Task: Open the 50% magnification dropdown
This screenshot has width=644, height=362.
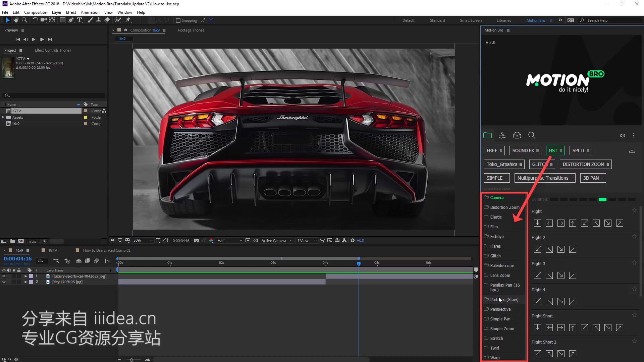Action: tap(143, 241)
